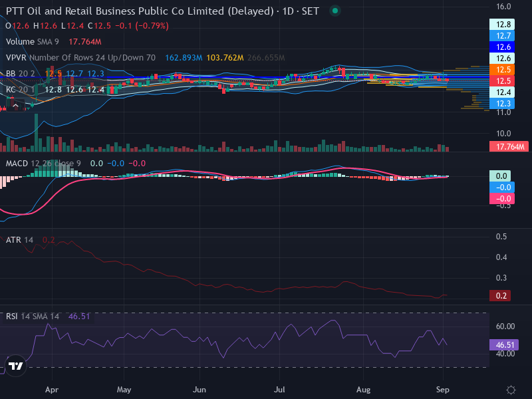Click the Jul label on time axis
532x399 pixels.
(x=279, y=390)
